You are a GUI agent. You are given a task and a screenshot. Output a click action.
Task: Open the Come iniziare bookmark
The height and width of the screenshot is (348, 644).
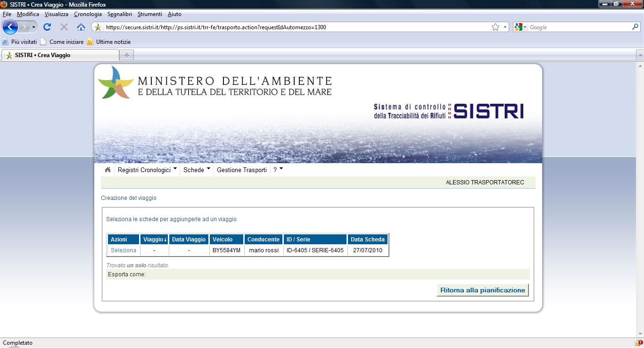coord(62,42)
